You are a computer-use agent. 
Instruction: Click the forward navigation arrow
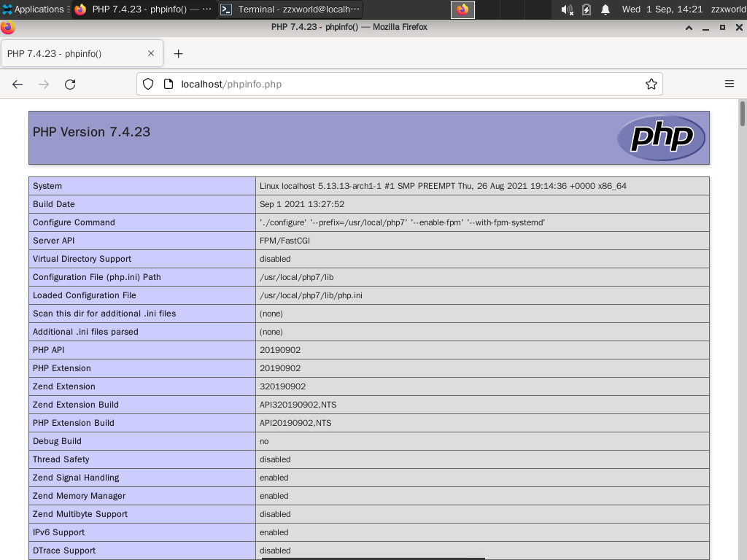click(42, 84)
